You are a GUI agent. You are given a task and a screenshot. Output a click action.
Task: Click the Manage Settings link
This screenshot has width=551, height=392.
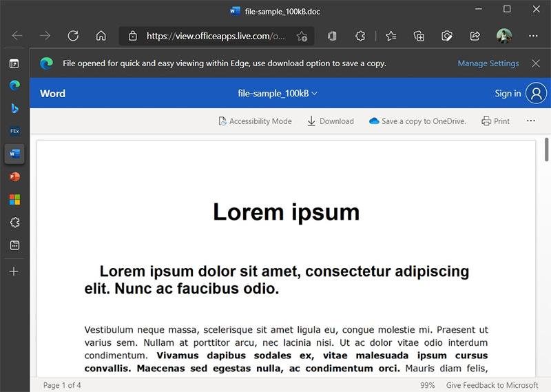[x=488, y=63]
